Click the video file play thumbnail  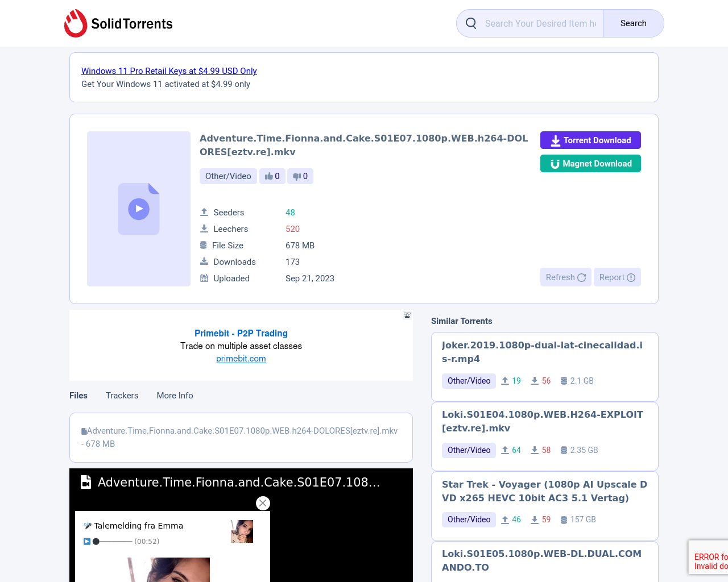pyautogui.click(x=139, y=209)
